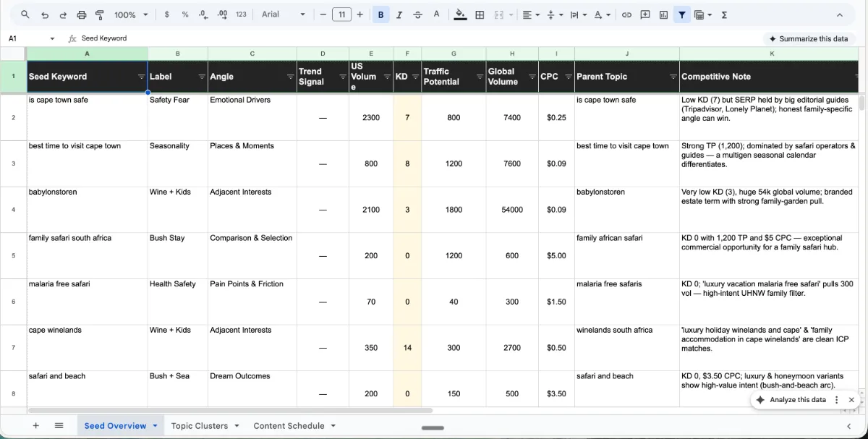Image resolution: width=868 pixels, height=439 pixels.
Task: Open Seed Overview tab options arrow
Action: 155,426
